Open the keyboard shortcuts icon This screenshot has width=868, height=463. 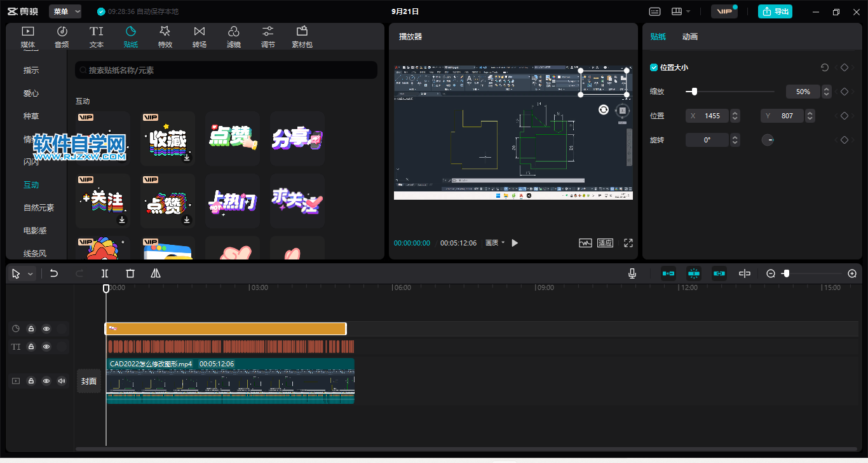(655, 11)
